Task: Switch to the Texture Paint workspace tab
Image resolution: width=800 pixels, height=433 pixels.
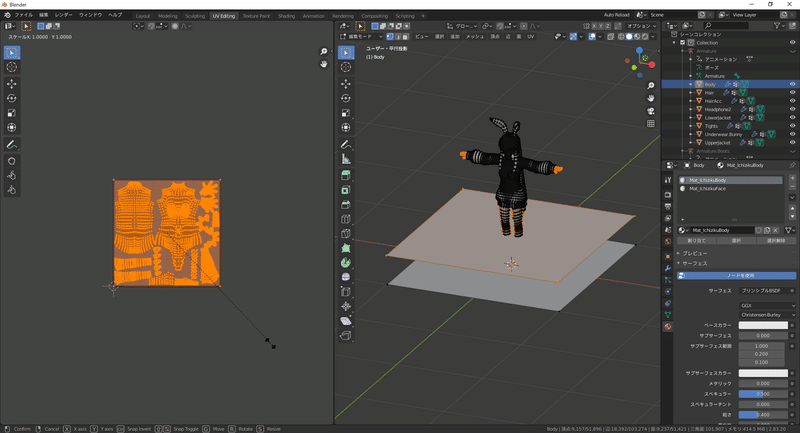Action: 256,16
